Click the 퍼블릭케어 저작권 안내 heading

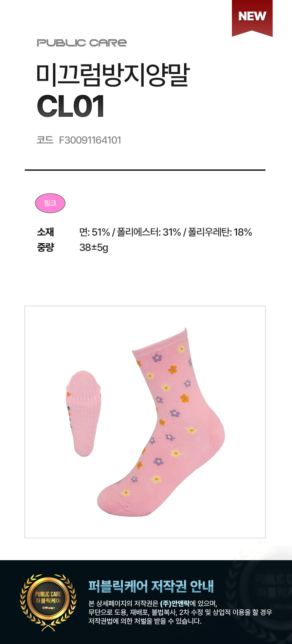[151, 586]
